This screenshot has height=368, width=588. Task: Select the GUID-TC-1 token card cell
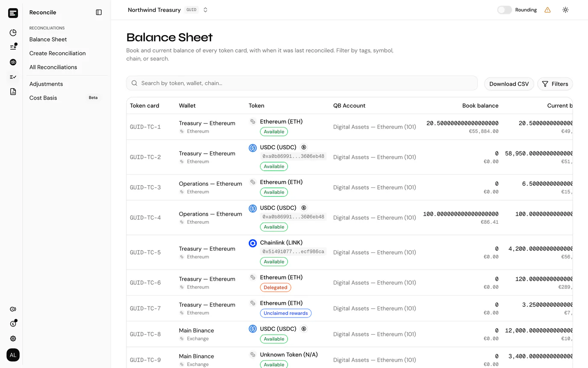145,127
